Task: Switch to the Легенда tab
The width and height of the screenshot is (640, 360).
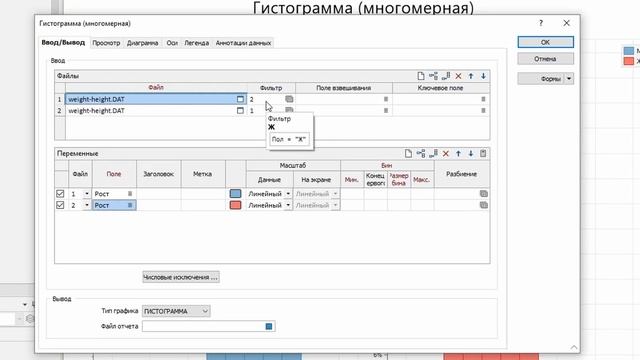Action: pos(196,43)
